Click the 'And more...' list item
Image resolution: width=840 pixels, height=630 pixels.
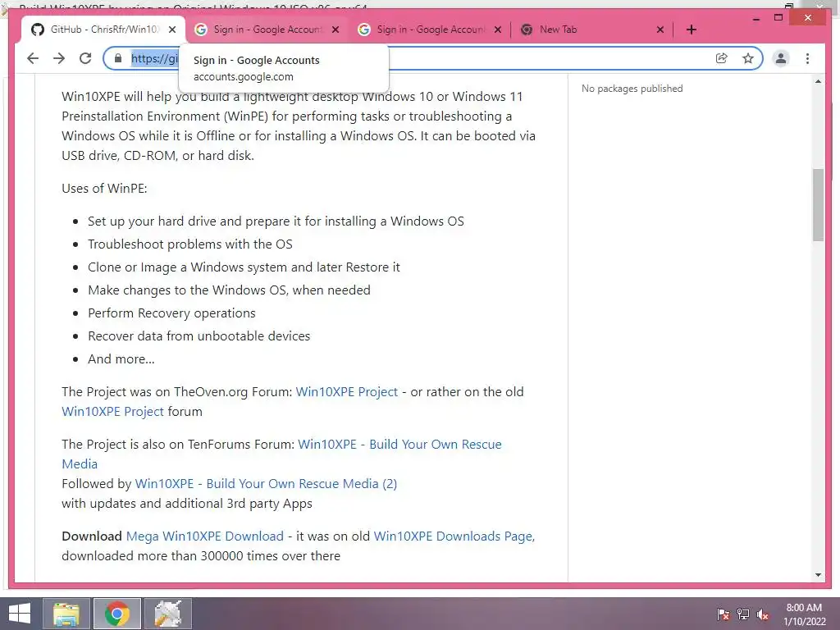pos(121,359)
